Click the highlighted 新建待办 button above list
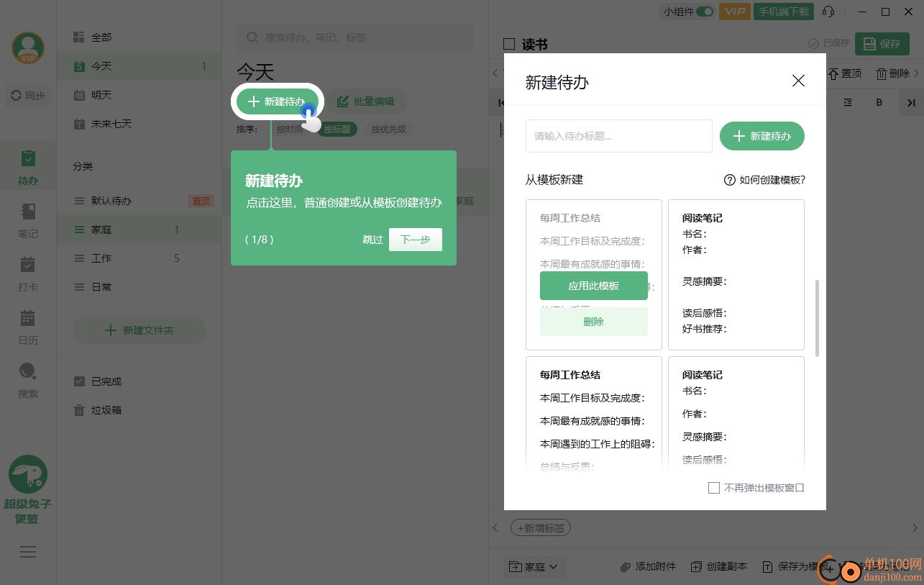 [278, 101]
